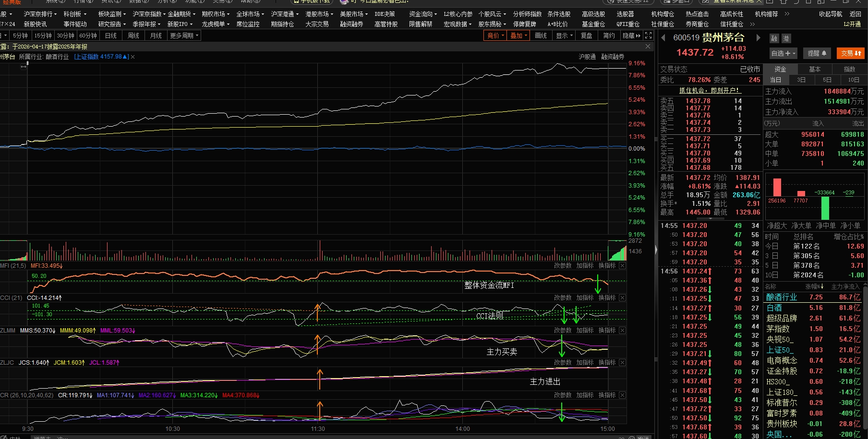Close the CR indicator panel
The height and width of the screenshot is (439, 868).
(x=622, y=395)
